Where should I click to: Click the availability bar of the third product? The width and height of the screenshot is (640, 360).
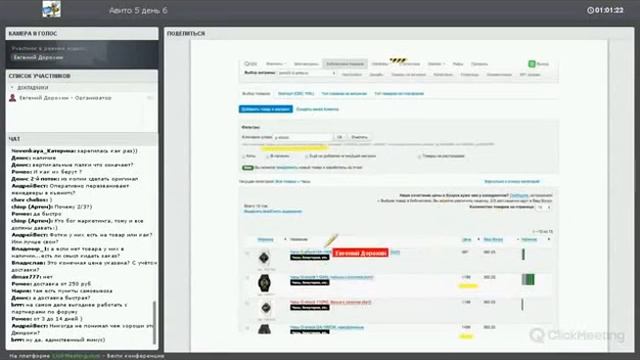pos(522,304)
